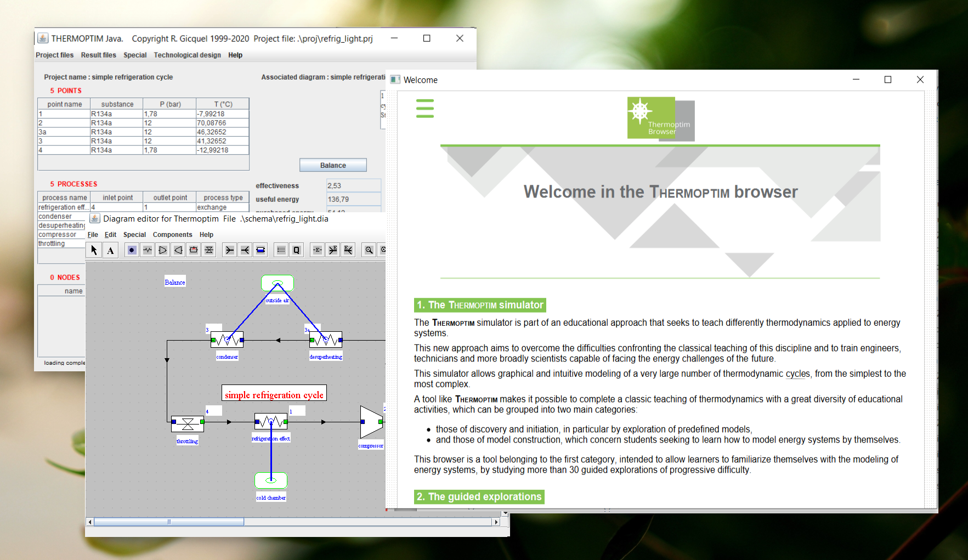Select the throttling process row
Viewport: 968px width, 560px height.
coord(61,244)
